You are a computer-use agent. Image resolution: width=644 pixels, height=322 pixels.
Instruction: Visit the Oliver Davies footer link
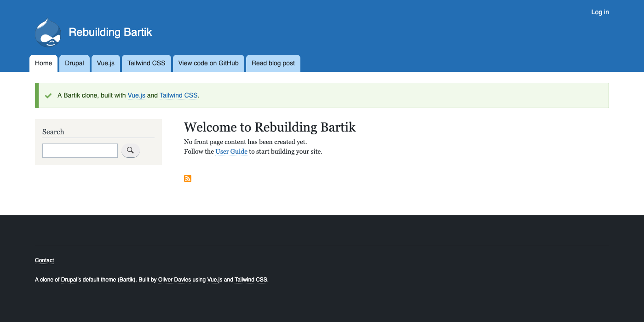coord(174,280)
